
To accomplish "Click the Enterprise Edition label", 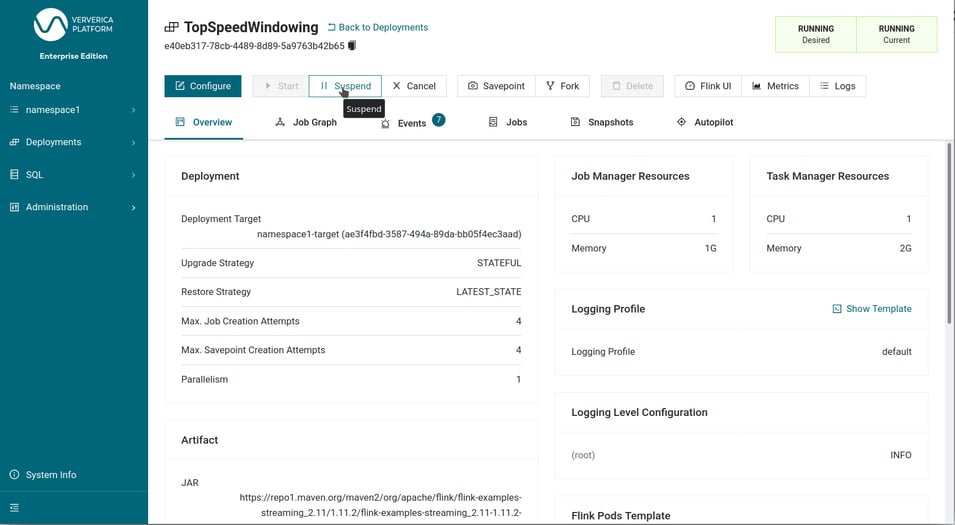I will click(74, 56).
